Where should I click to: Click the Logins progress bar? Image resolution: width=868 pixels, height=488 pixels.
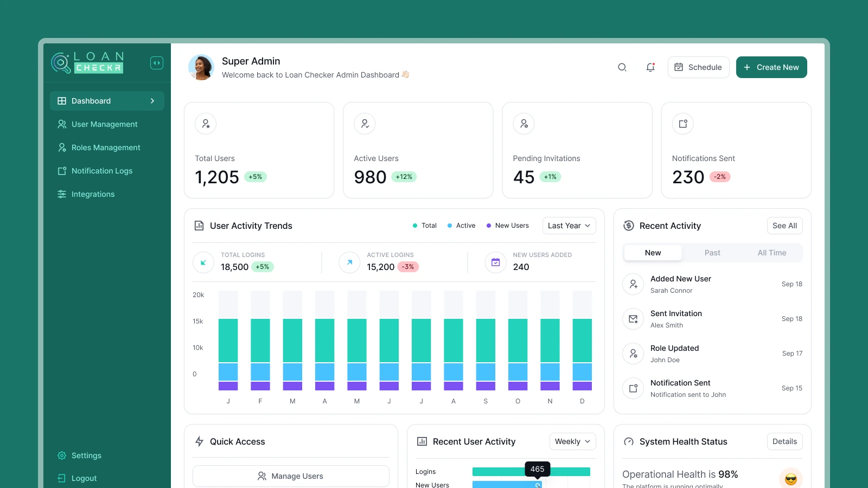pyautogui.click(x=531, y=472)
